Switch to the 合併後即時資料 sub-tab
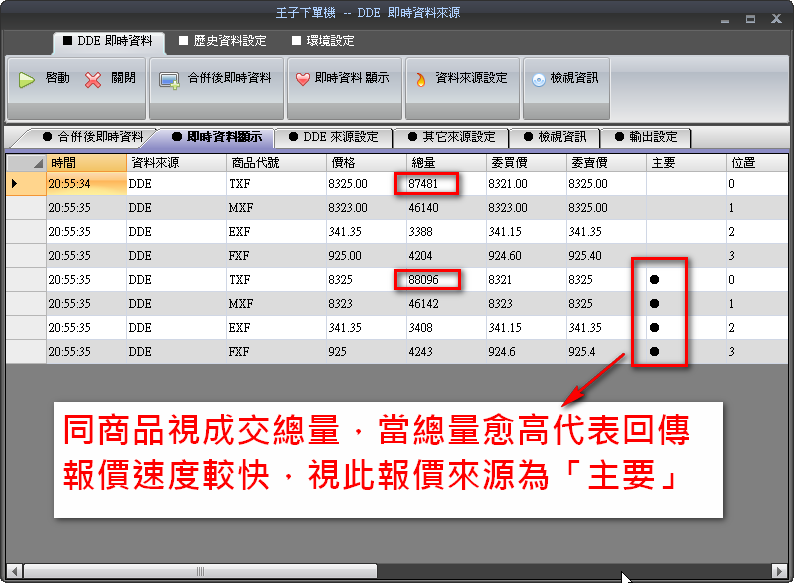This screenshot has height=583, width=794. point(93,137)
